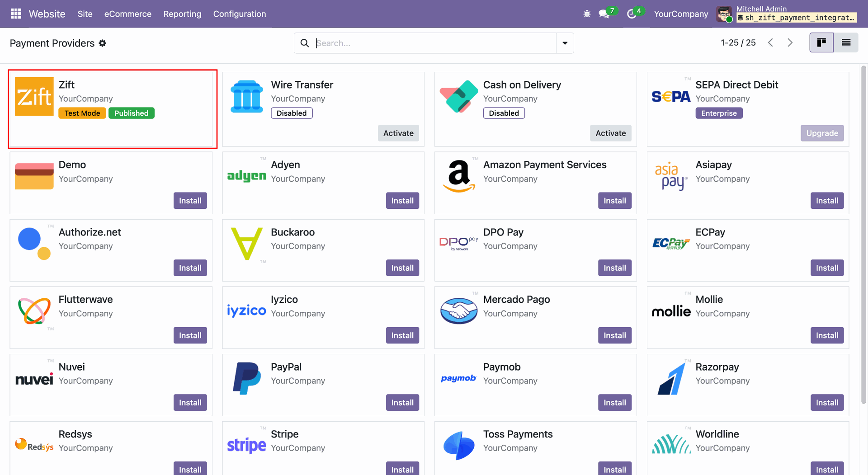Open the YourCompany company switcher
Image resolution: width=868 pixels, height=475 pixels.
pos(681,14)
